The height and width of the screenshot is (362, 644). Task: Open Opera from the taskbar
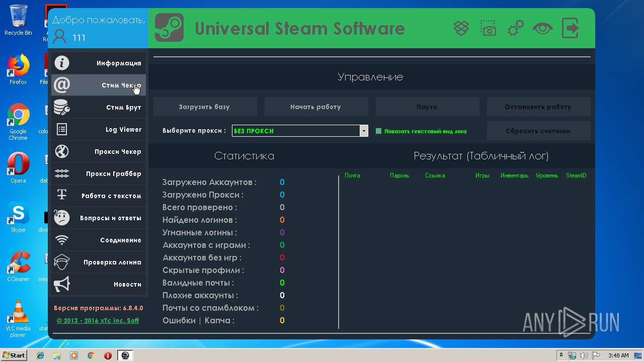pos(108,355)
